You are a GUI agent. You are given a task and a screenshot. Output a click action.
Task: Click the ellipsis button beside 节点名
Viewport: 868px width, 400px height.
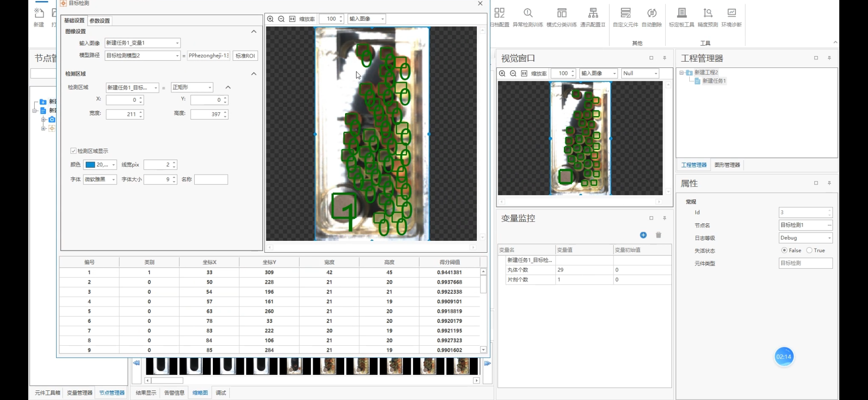[829, 225]
